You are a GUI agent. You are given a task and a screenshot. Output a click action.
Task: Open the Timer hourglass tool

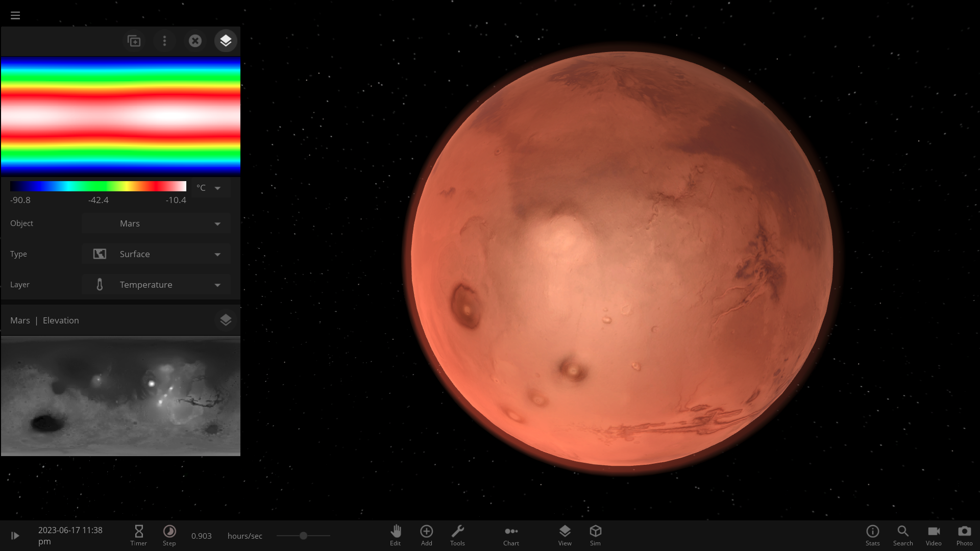138,535
